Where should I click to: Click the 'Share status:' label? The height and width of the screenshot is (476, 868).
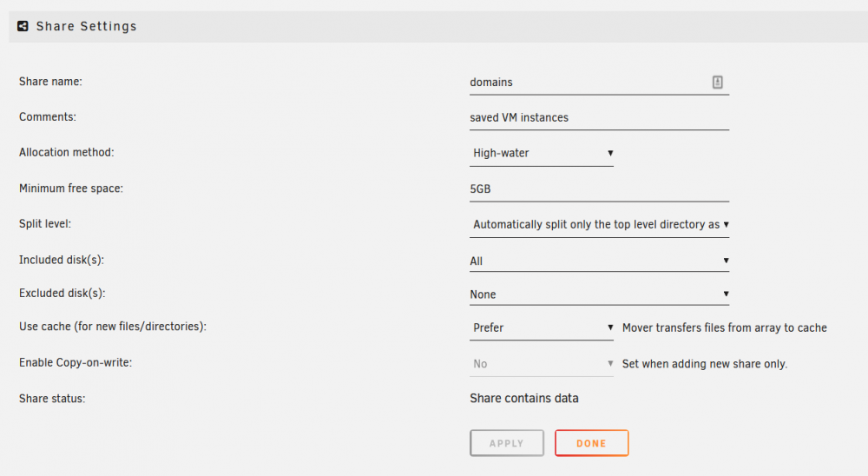[x=52, y=399]
